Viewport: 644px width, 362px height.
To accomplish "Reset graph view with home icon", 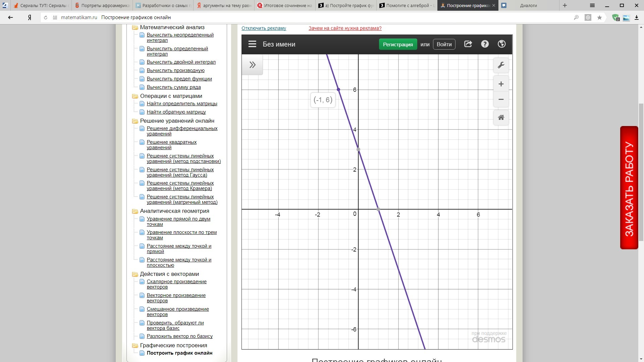I will [501, 118].
